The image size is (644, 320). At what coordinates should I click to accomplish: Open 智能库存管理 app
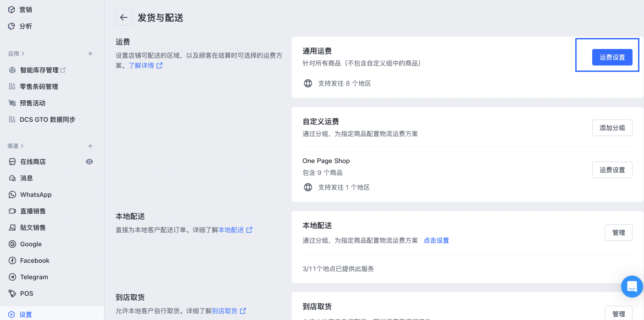(39, 70)
